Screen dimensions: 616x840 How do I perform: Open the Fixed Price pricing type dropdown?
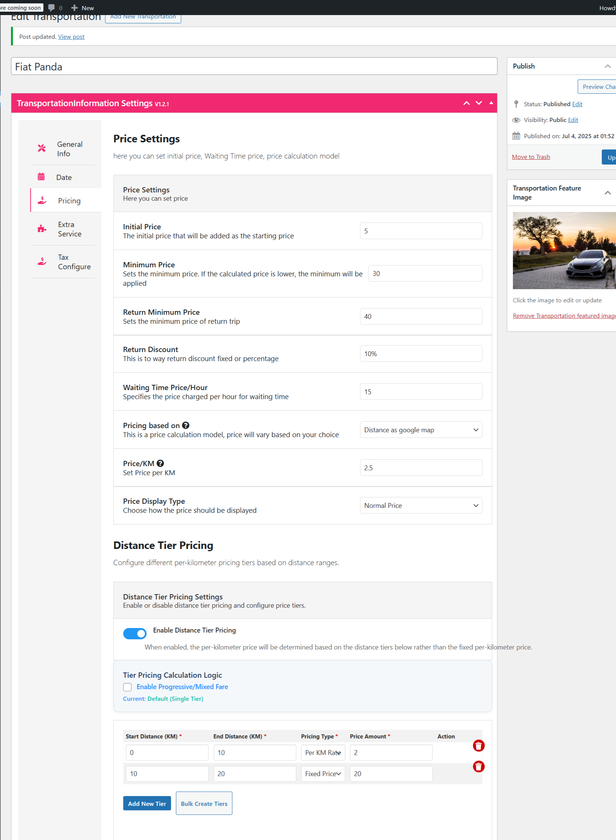click(x=323, y=774)
